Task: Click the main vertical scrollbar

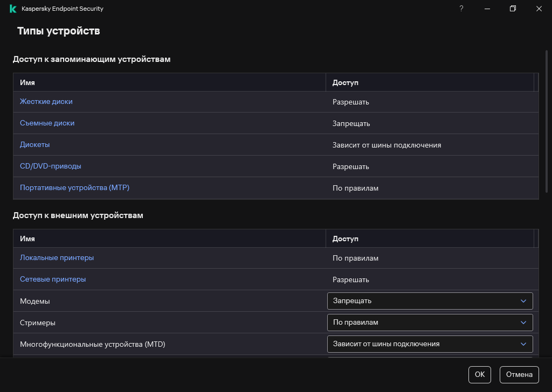Action: 547,121
